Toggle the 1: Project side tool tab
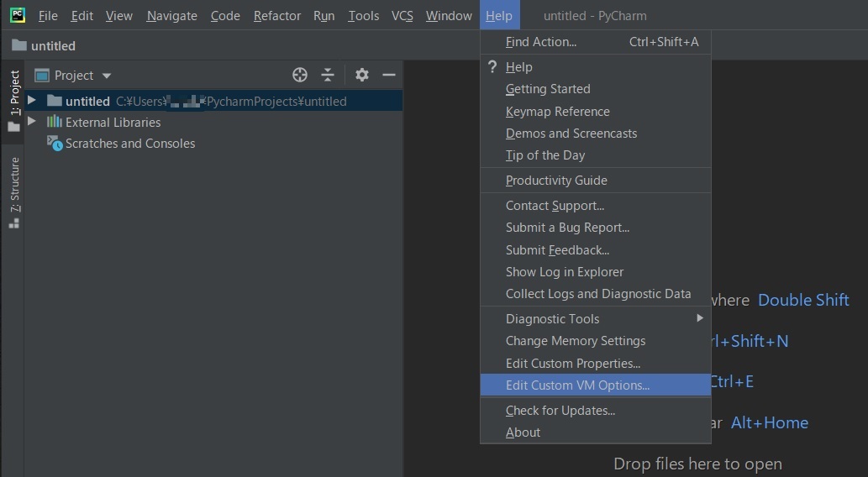This screenshot has height=477, width=868. click(13, 101)
